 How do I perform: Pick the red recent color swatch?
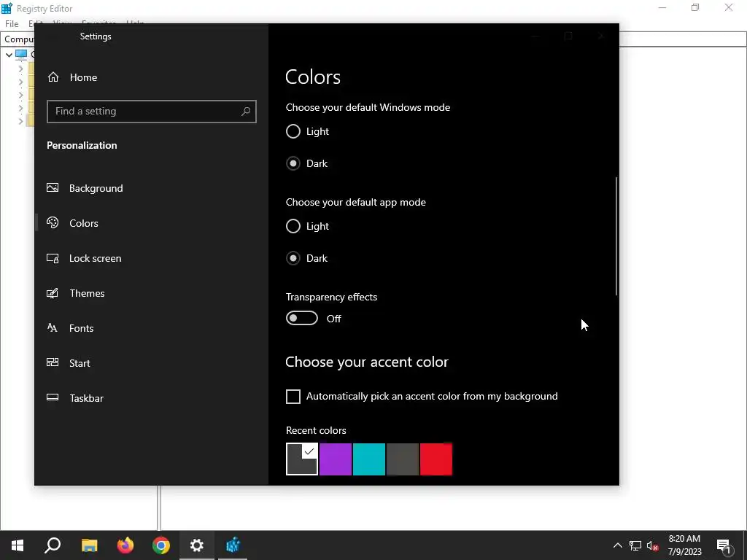[436, 459]
